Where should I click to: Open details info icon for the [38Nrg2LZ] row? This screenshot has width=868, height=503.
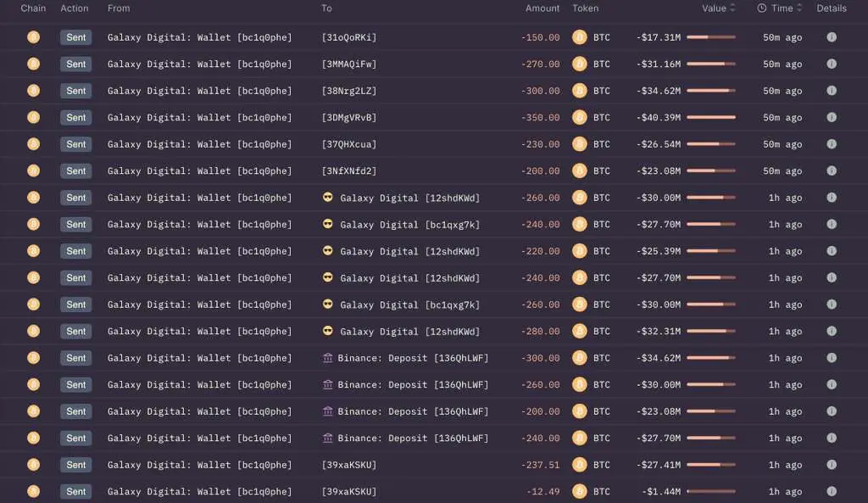pos(832,91)
